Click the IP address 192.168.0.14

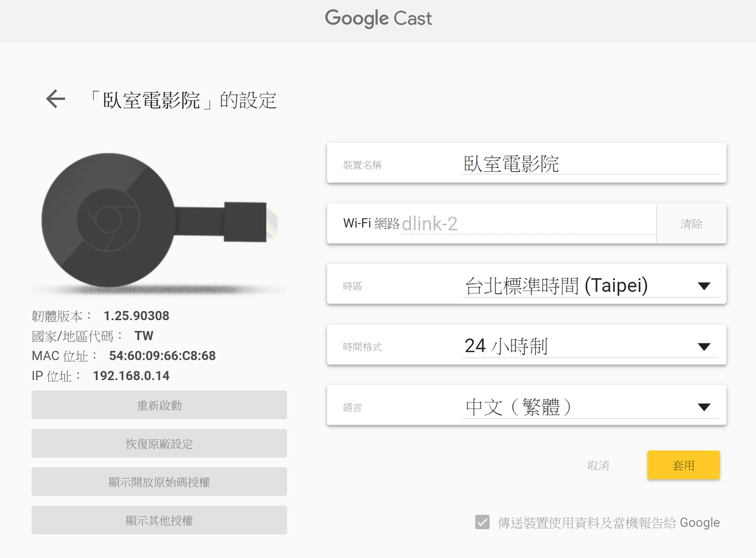[x=131, y=376]
